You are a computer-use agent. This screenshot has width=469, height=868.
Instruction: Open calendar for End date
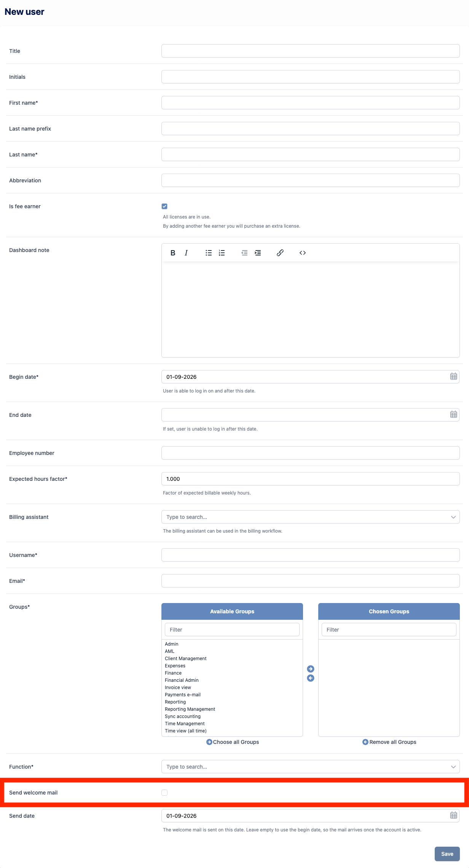click(454, 415)
